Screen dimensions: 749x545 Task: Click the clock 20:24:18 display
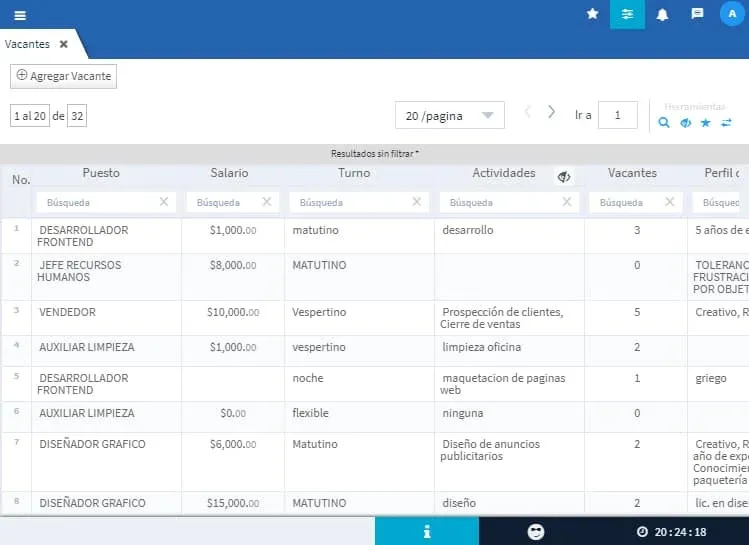tap(671, 532)
